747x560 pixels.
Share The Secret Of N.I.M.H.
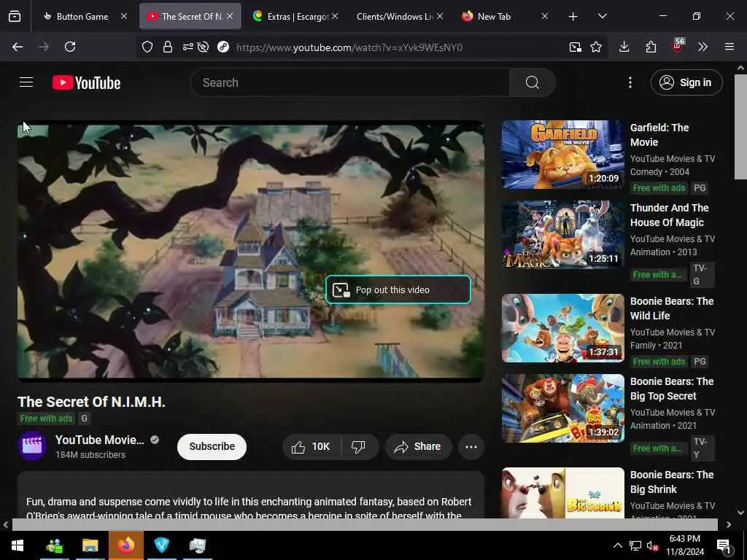click(x=418, y=447)
